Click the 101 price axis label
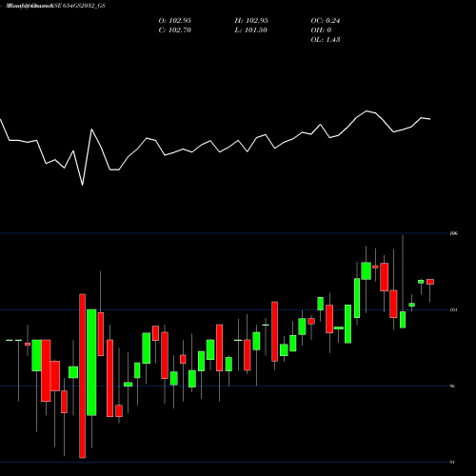This screenshot has width=476, height=476. [454, 309]
